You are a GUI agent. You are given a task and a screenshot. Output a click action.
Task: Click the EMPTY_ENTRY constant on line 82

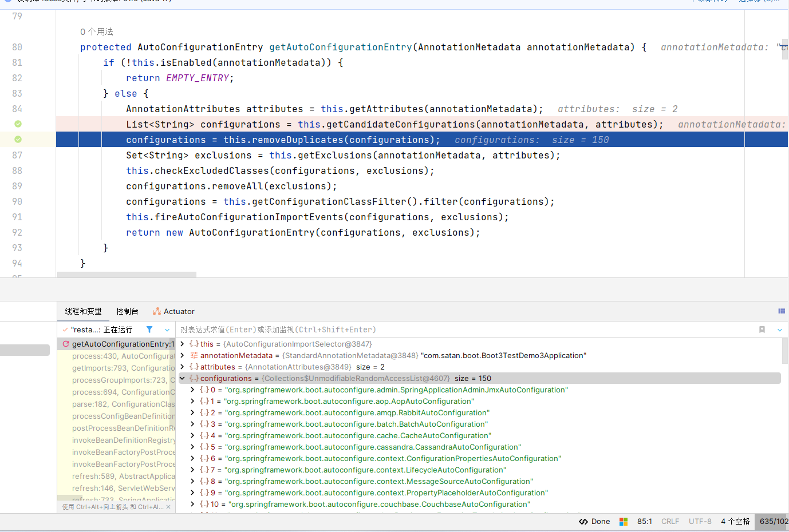point(198,78)
